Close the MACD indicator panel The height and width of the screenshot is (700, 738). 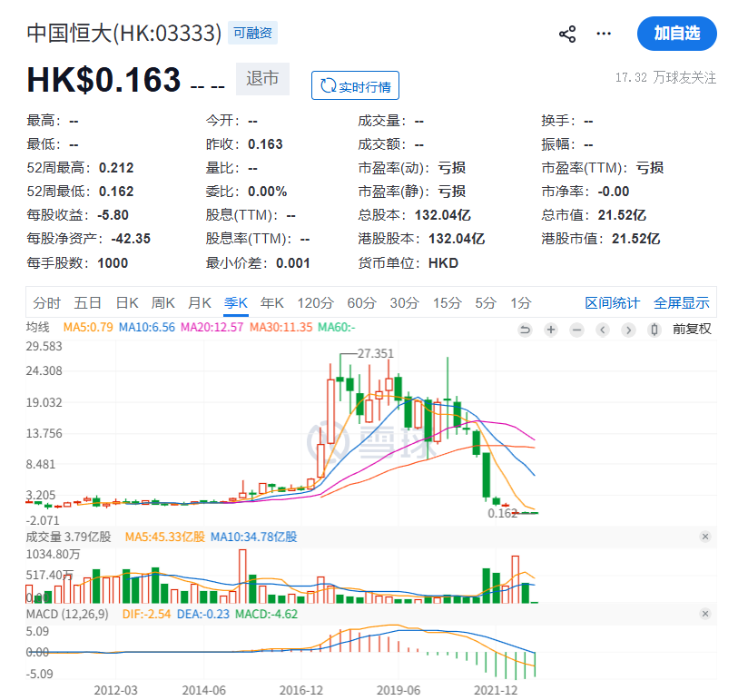pos(705,614)
